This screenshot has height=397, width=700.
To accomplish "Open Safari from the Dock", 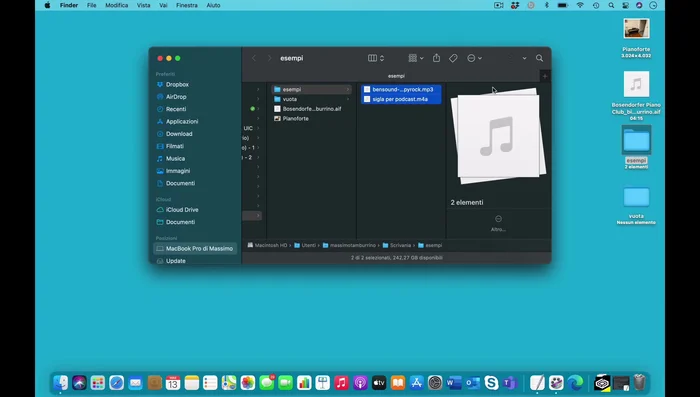I will [117, 383].
